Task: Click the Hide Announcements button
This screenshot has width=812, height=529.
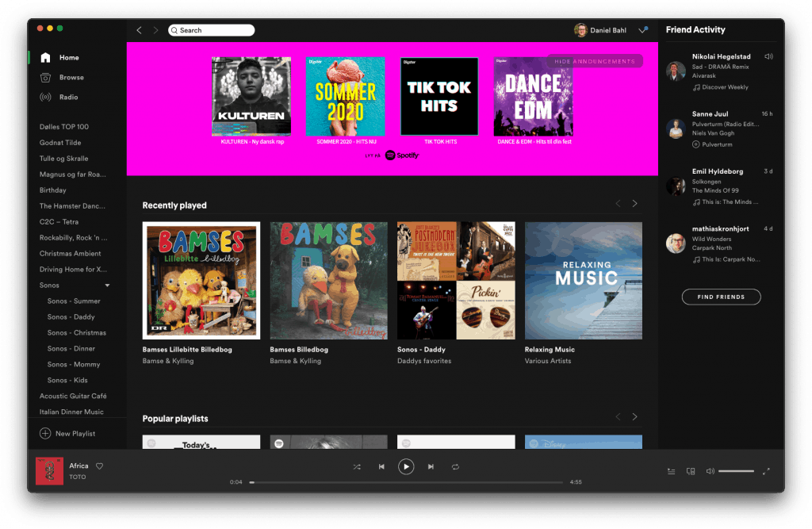Action: pos(595,61)
